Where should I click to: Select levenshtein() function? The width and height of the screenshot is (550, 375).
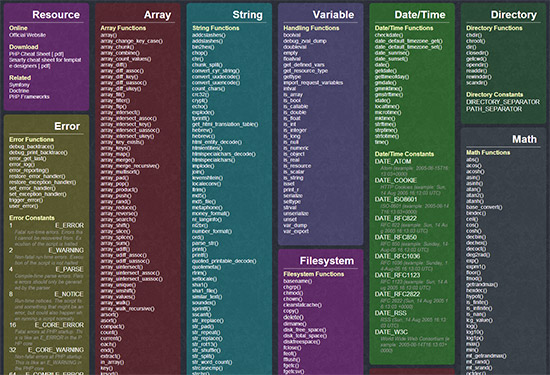(x=208, y=178)
